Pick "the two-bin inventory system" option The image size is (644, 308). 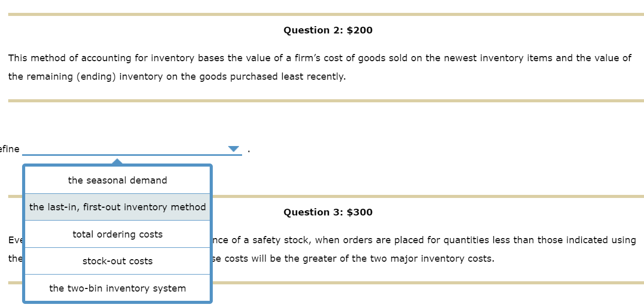(117, 288)
